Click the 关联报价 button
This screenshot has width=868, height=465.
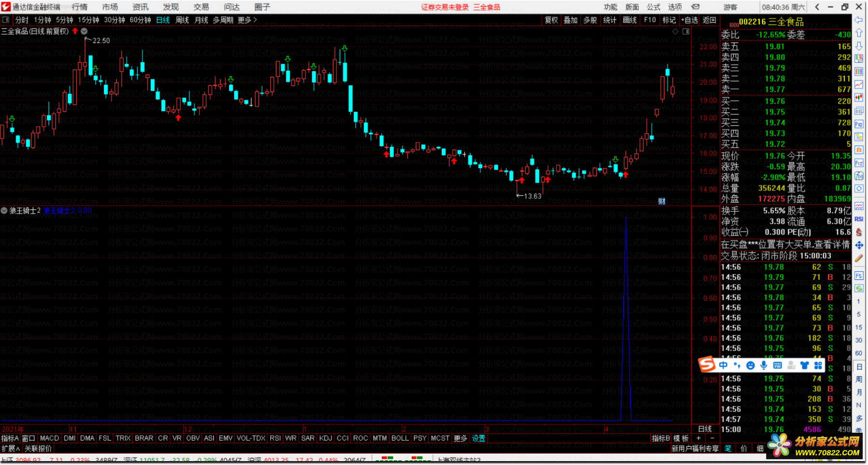[x=38, y=449]
